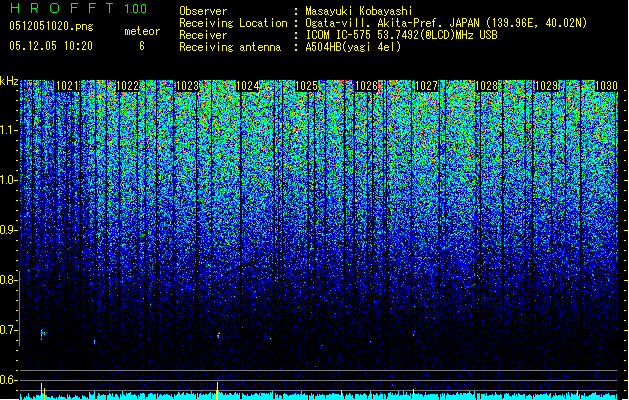Click time marker 1027
629x400 pixels.
(x=426, y=86)
